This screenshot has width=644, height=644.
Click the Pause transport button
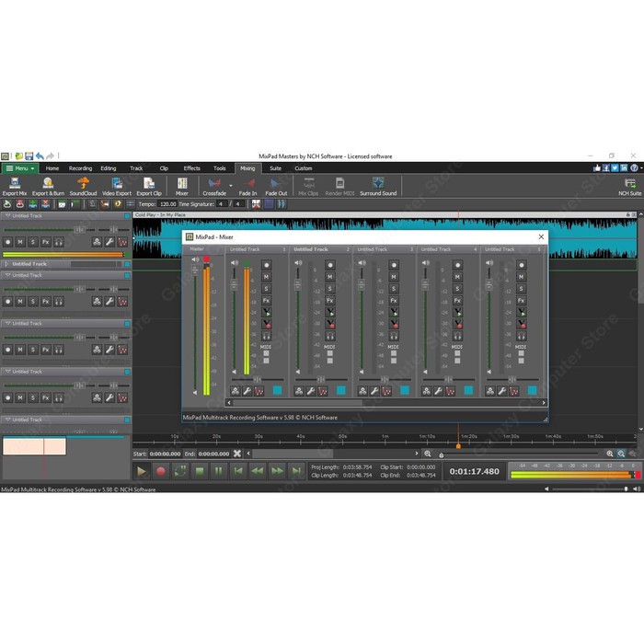pos(219,471)
